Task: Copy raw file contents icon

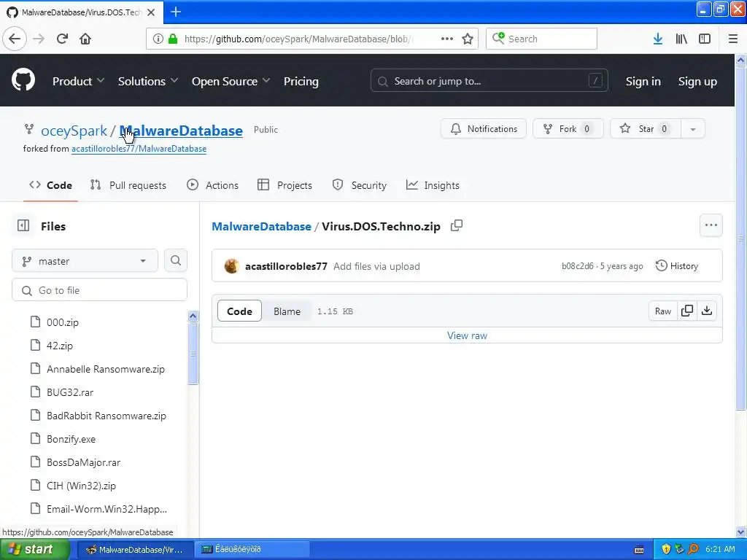Action: tap(687, 311)
